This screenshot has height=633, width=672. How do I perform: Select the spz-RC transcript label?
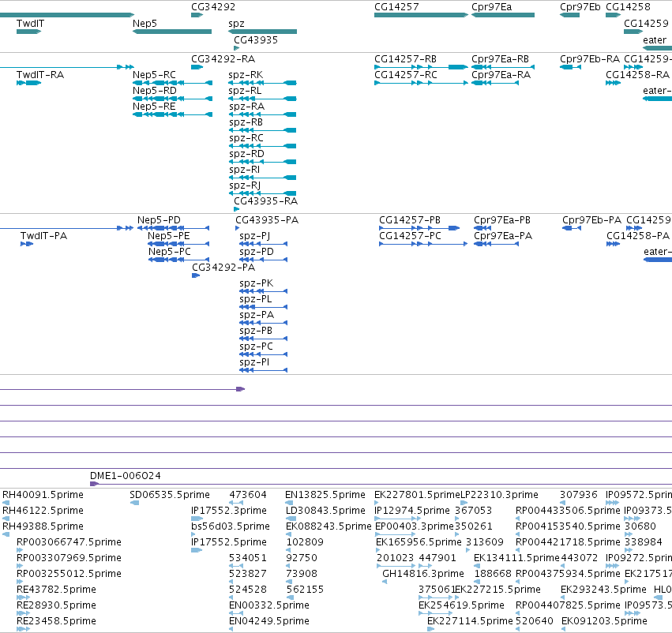[x=246, y=138]
